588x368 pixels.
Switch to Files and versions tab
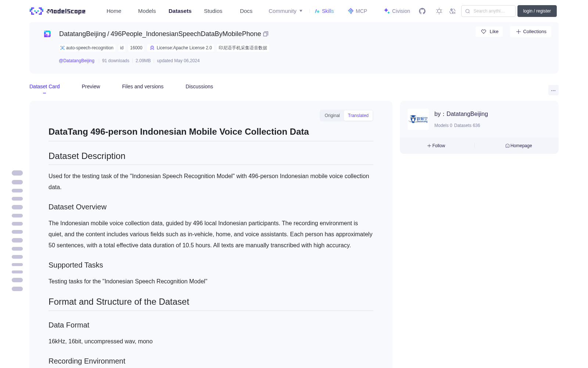[143, 86]
